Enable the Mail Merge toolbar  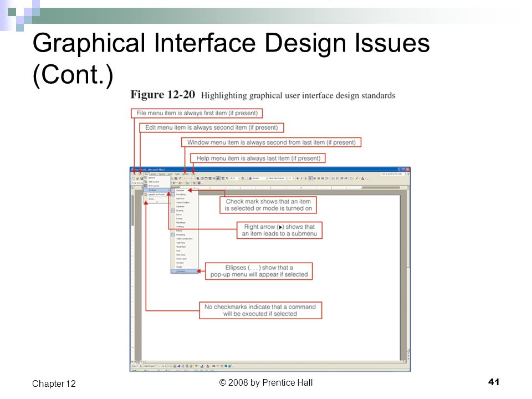tap(185, 223)
